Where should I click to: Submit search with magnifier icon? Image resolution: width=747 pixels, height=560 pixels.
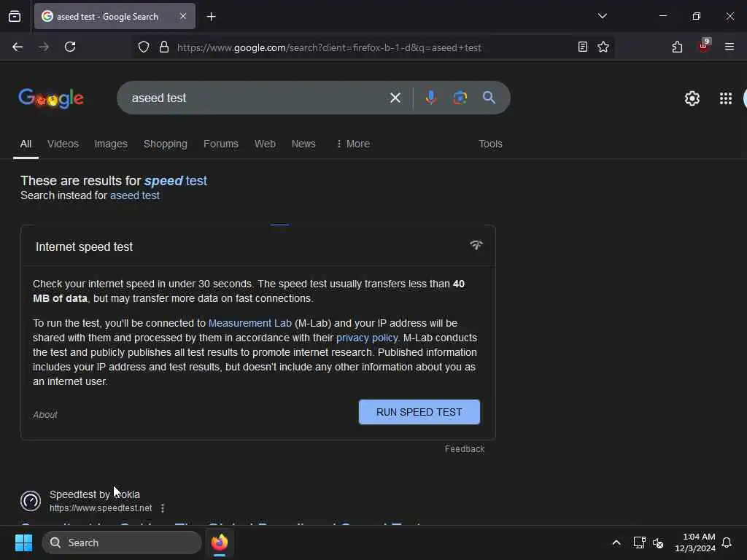pos(489,98)
